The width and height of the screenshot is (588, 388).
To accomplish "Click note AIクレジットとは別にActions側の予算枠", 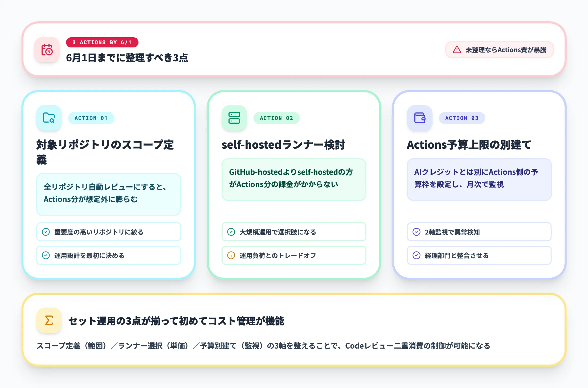I will [x=479, y=180].
